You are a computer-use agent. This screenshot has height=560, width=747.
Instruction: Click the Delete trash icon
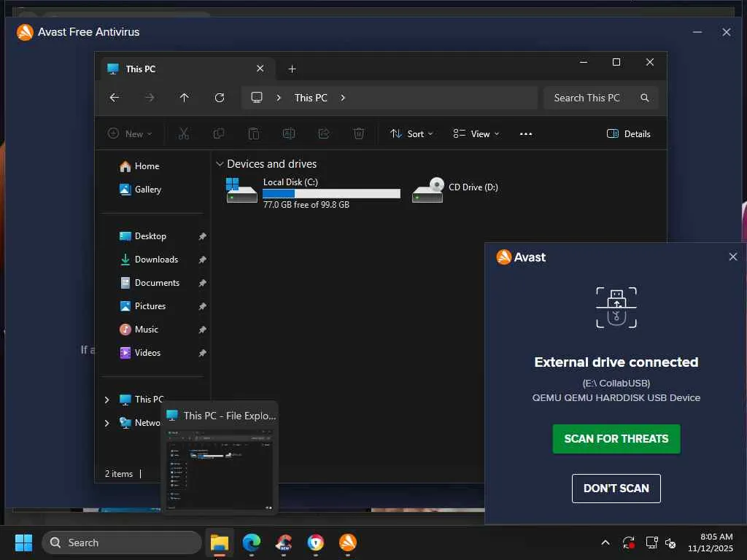[359, 134]
